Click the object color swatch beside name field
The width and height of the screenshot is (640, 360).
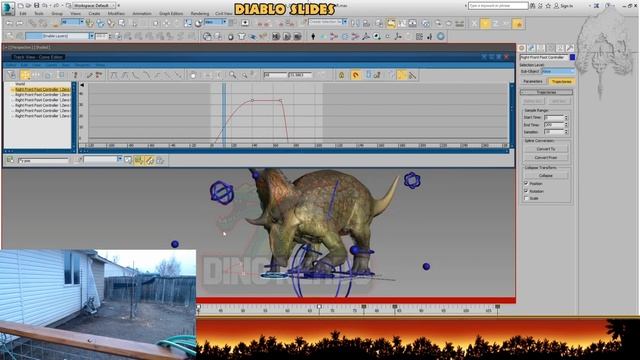572,58
